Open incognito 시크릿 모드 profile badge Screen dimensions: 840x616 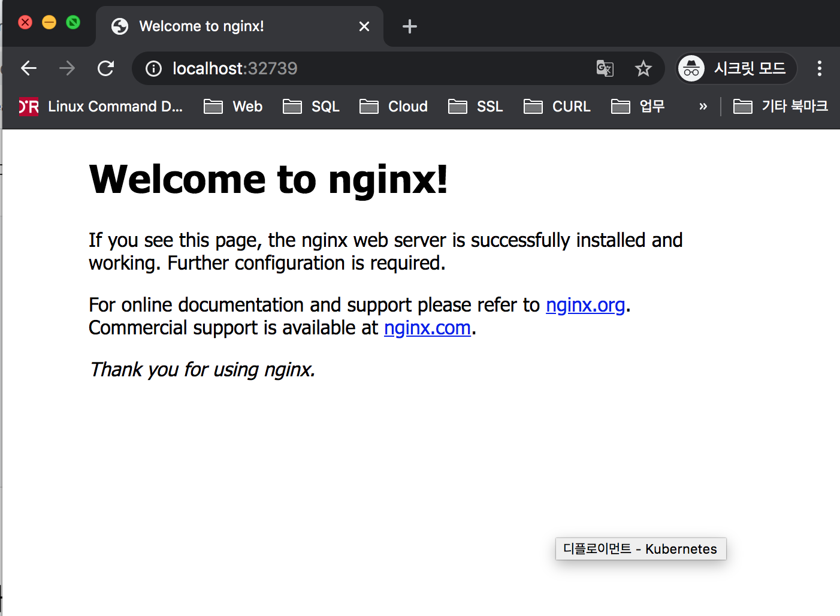736,68
